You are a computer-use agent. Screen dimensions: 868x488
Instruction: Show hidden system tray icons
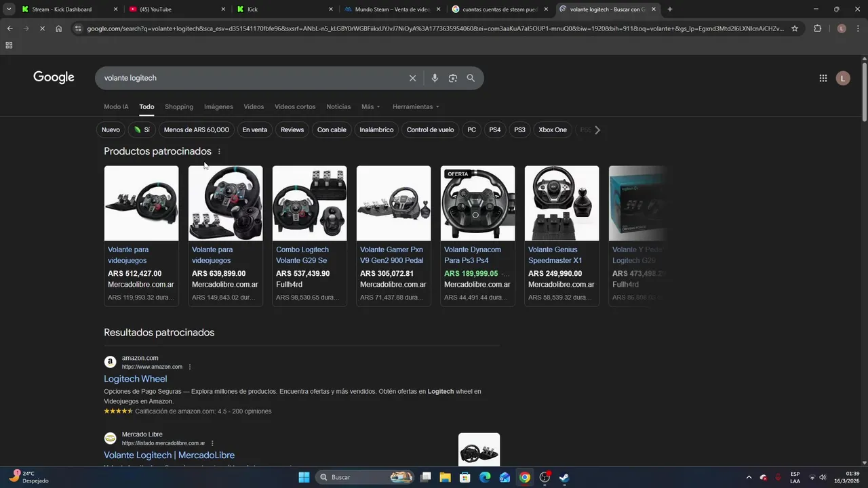click(x=749, y=477)
